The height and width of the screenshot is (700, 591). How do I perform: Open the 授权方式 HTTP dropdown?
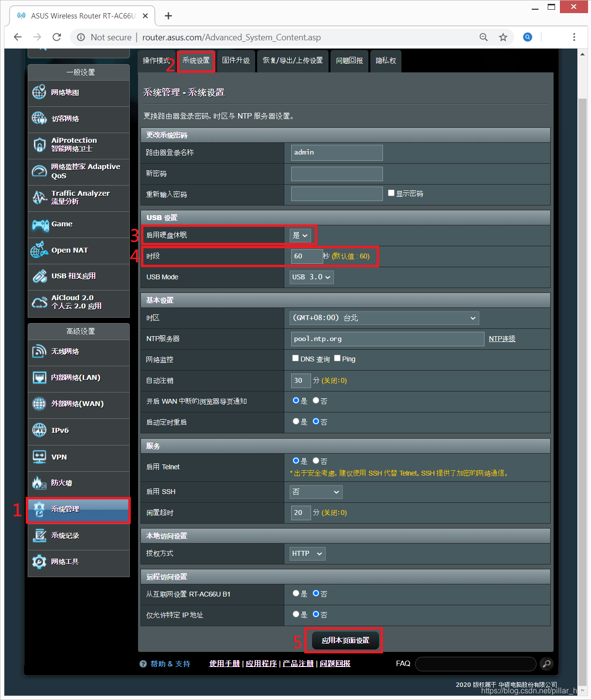(x=308, y=554)
